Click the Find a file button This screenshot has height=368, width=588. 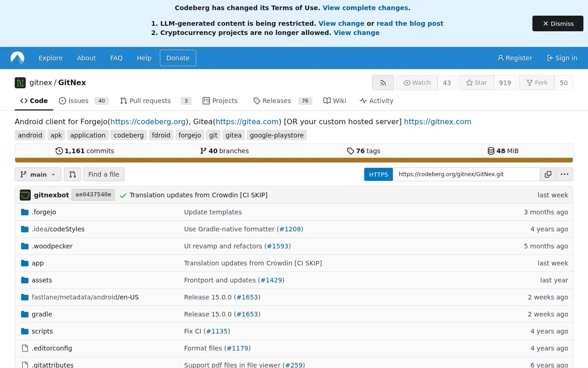pos(104,174)
